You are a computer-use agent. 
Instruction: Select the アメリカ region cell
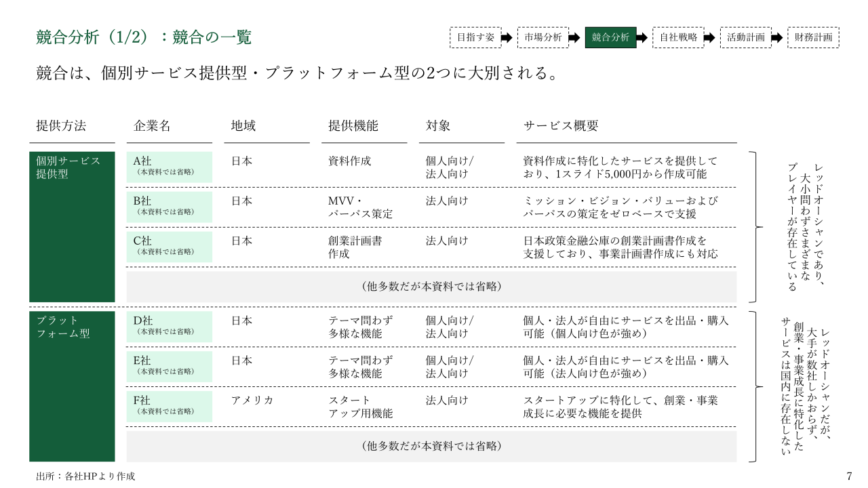point(252,400)
